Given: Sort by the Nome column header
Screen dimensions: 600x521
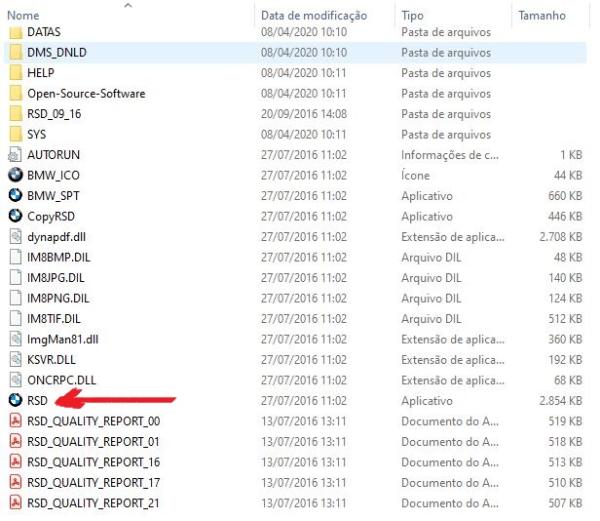Looking at the screenshot, I should 23,15.
